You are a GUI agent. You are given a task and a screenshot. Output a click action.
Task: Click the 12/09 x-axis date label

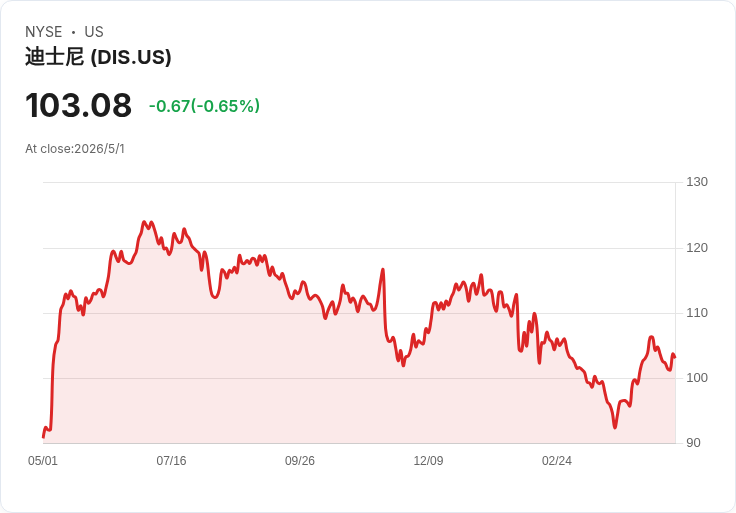(x=428, y=460)
